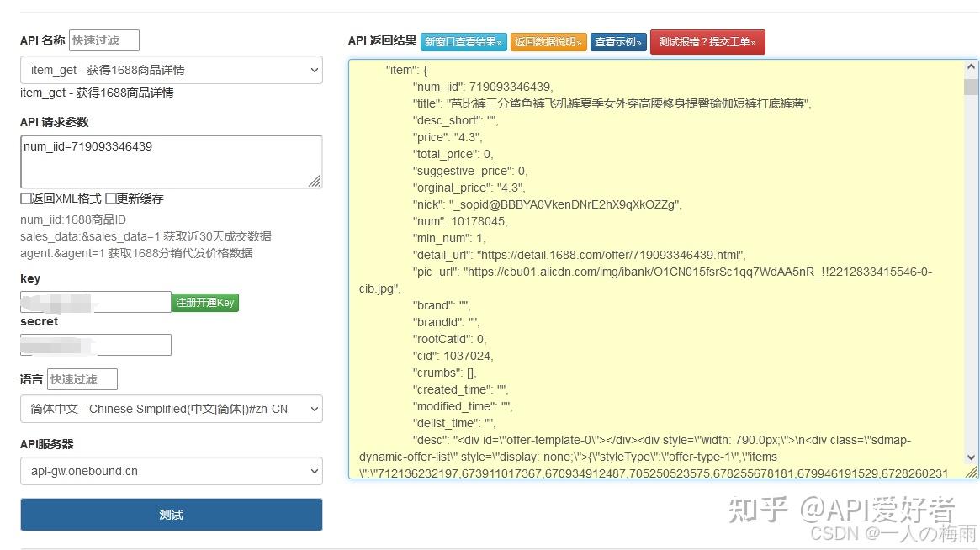Open the API服务器 dropdown
The height and width of the screenshot is (550, 980).
pos(171,472)
